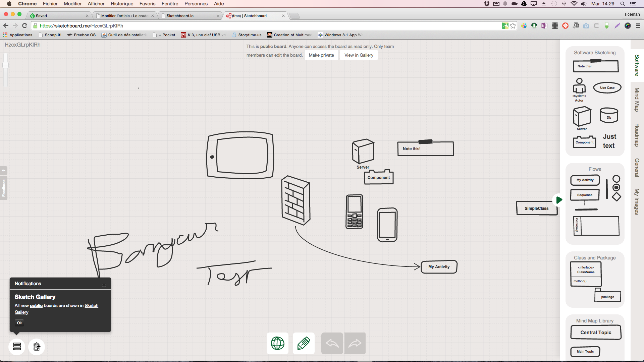Open Spotlight search in menu bar
This screenshot has width=644, height=362.
coord(623,4)
